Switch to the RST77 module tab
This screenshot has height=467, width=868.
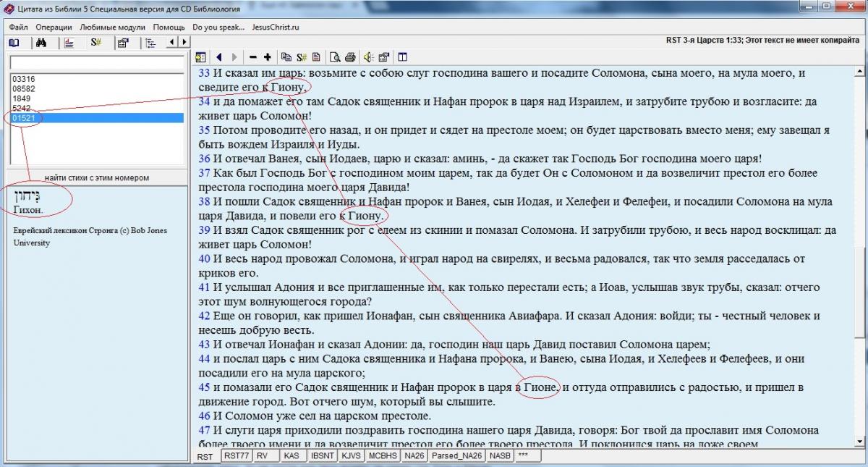pyautogui.click(x=236, y=456)
